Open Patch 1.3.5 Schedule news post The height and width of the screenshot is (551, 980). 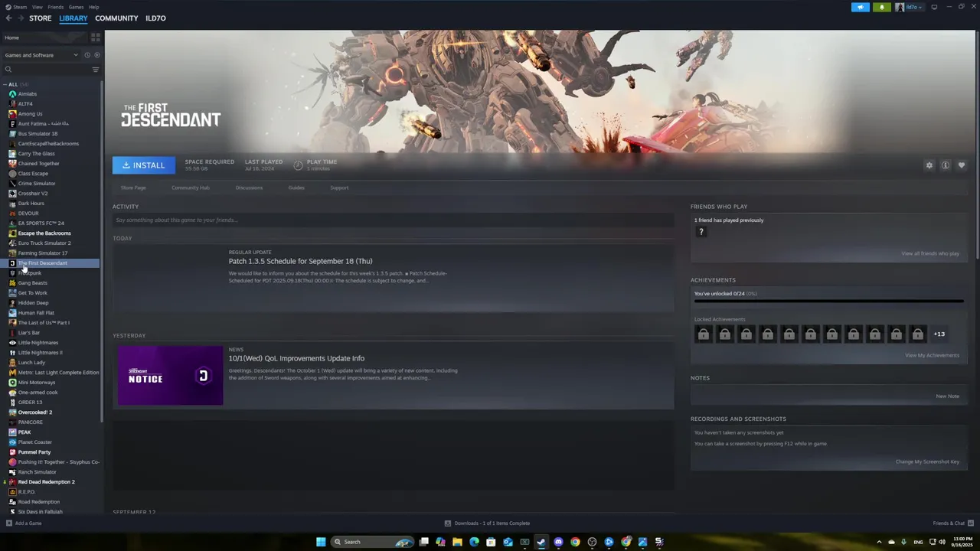(x=300, y=261)
